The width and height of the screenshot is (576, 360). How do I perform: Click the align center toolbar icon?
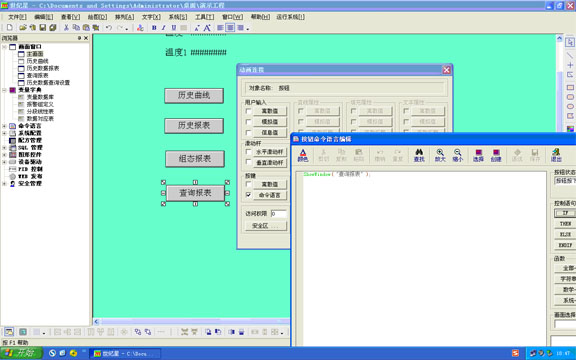pyautogui.click(x=230, y=28)
